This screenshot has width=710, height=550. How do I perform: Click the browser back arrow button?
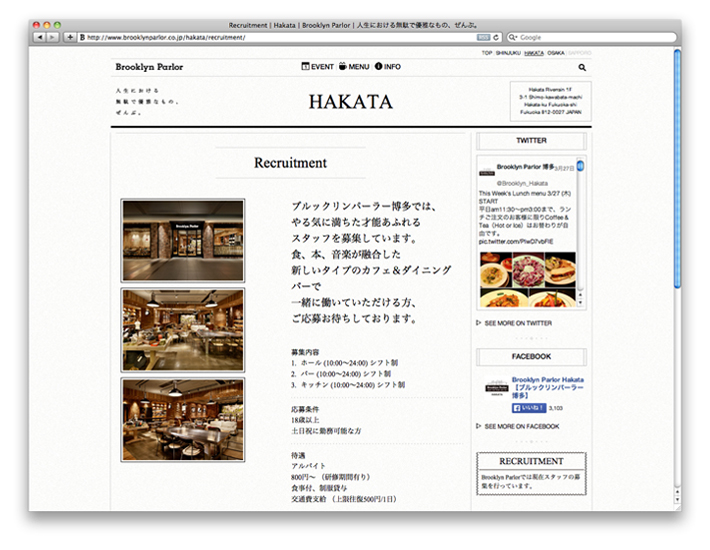[x=40, y=37]
